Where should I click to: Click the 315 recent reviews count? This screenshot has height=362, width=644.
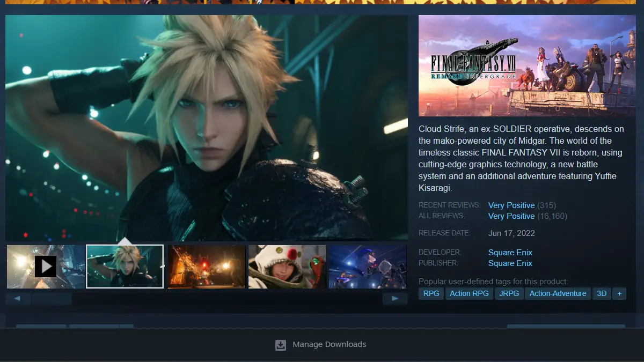(x=547, y=205)
